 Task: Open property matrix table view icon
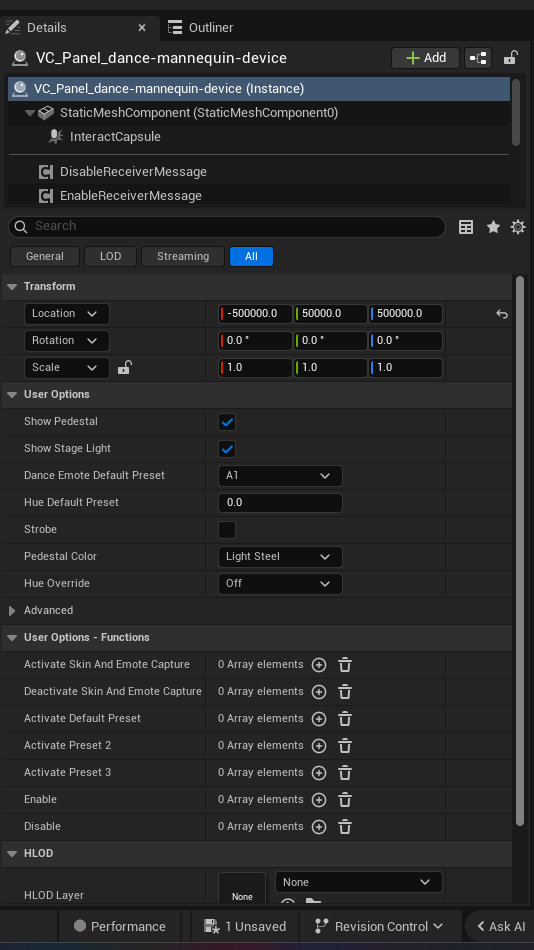466,227
